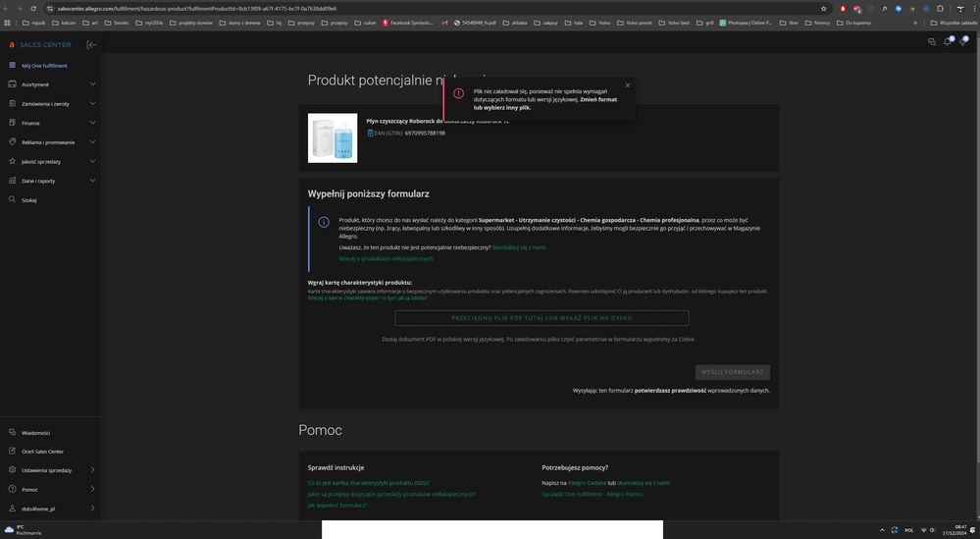Click the Pomoc question mark icon

click(12, 489)
